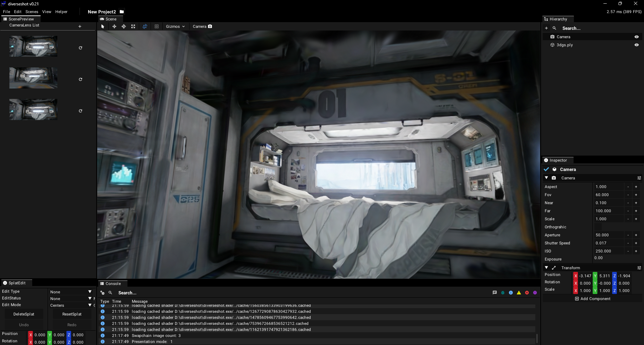The height and width of the screenshot is (345, 644).
Task: Click Transform Position X value field
Action: [x=585, y=276]
